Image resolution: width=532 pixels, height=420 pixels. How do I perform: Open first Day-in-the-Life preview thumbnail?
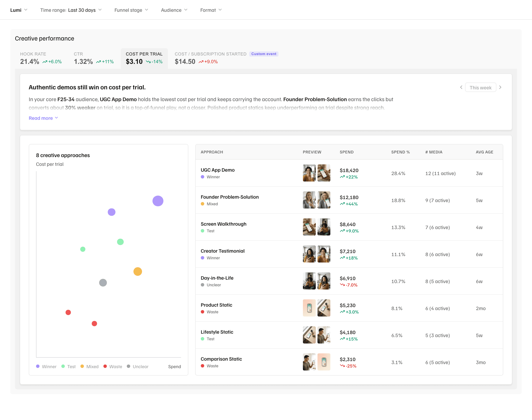pyautogui.click(x=309, y=281)
